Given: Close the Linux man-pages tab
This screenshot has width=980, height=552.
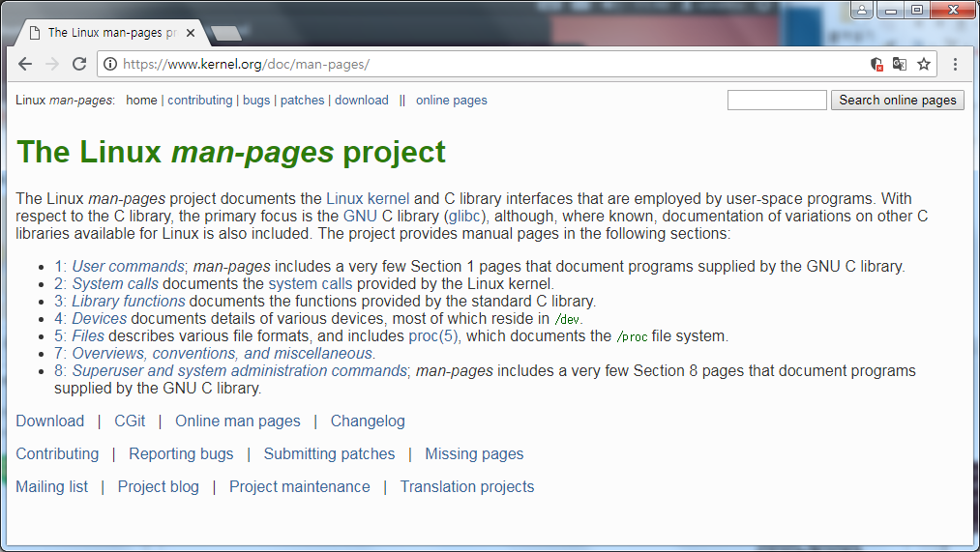Looking at the screenshot, I should pyautogui.click(x=191, y=33).
